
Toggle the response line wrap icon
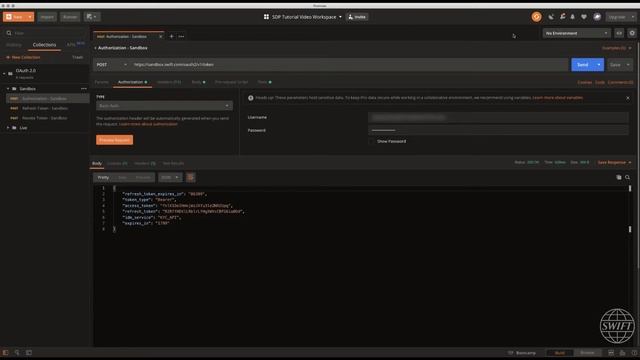[190, 178]
